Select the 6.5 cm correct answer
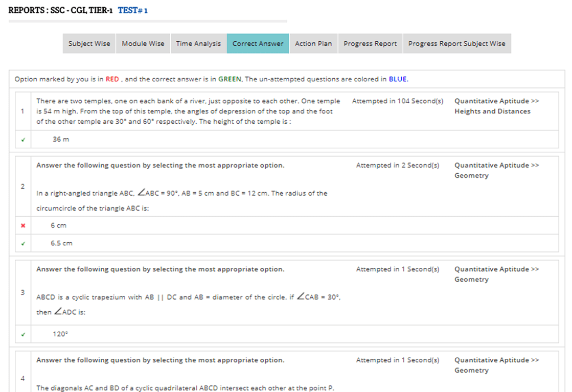Screen dimensions: 572x392 click(61, 243)
